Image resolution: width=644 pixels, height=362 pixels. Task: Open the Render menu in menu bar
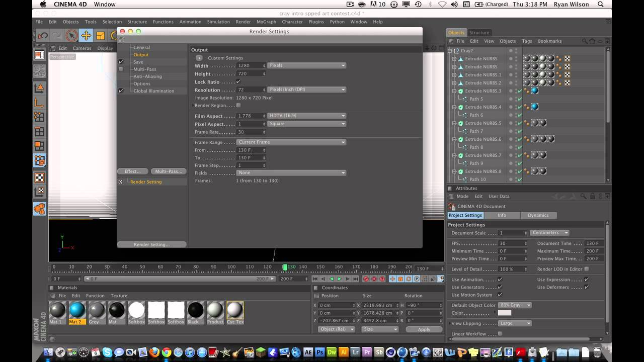243,22
